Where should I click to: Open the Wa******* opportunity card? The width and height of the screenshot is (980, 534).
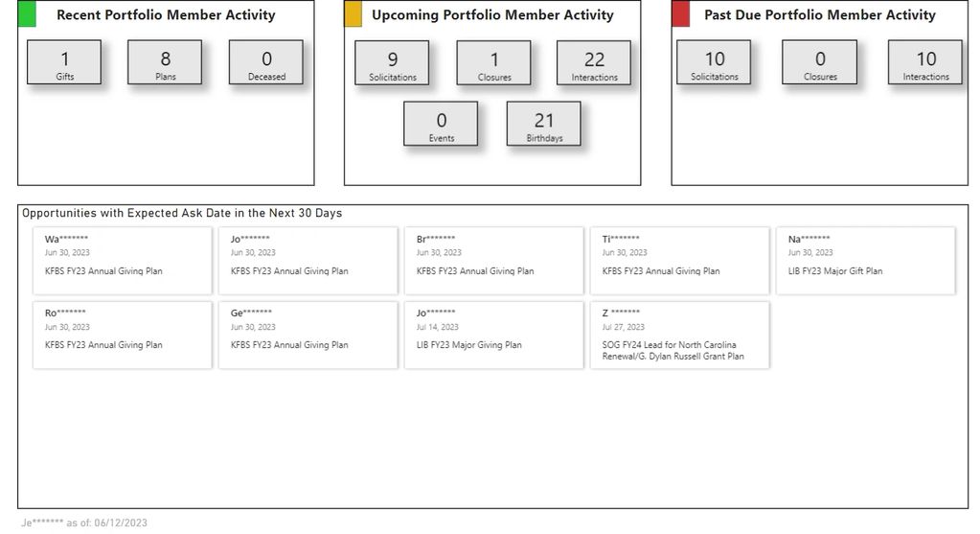[122, 260]
